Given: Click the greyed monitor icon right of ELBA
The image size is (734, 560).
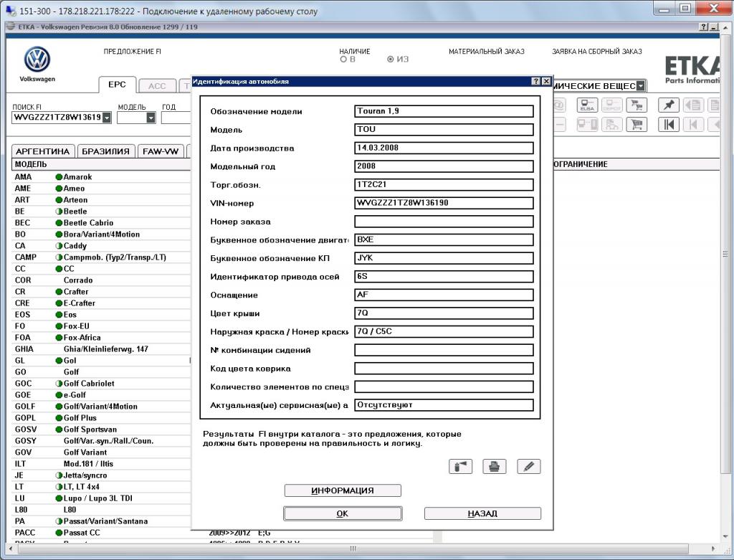Looking at the screenshot, I should coord(612,105).
